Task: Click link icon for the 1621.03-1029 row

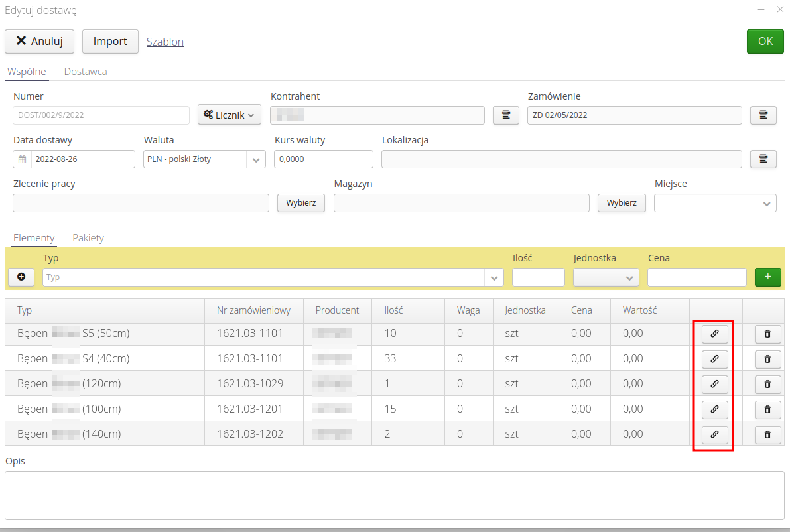Action: click(714, 384)
